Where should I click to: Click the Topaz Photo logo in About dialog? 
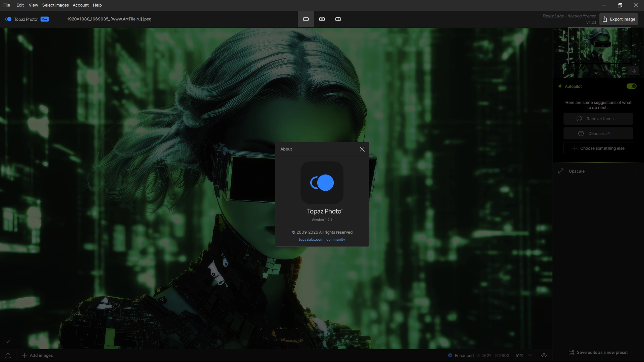click(x=322, y=183)
